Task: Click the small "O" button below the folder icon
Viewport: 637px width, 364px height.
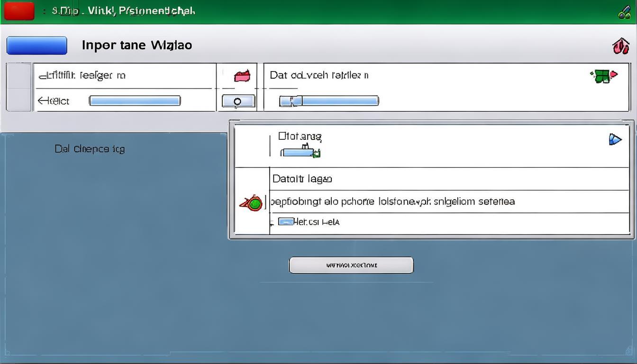Action: click(x=238, y=101)
